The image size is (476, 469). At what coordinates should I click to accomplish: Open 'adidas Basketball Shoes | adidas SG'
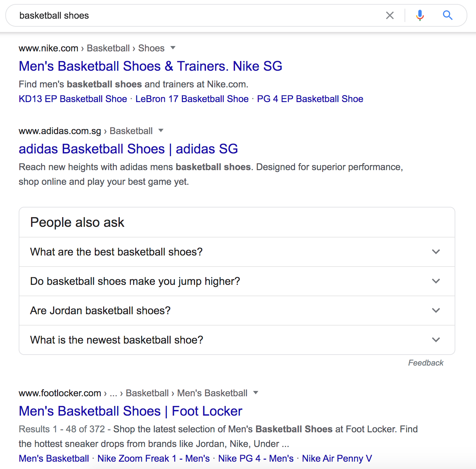coord(128,149)
